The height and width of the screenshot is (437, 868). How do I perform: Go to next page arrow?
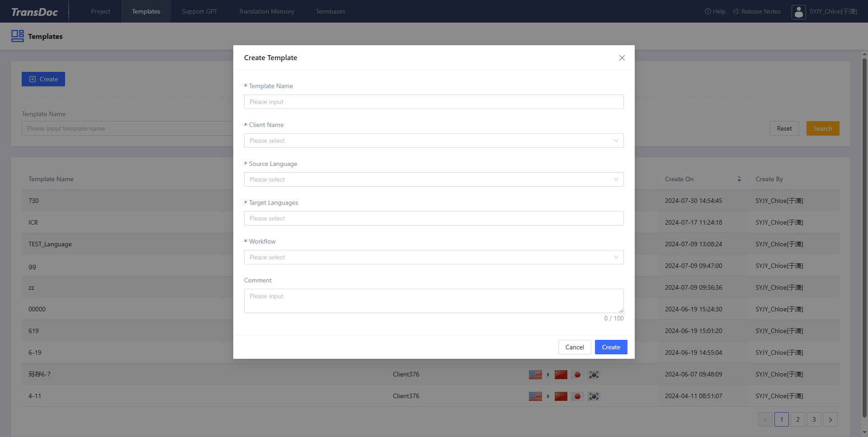[x=830, y=419]
